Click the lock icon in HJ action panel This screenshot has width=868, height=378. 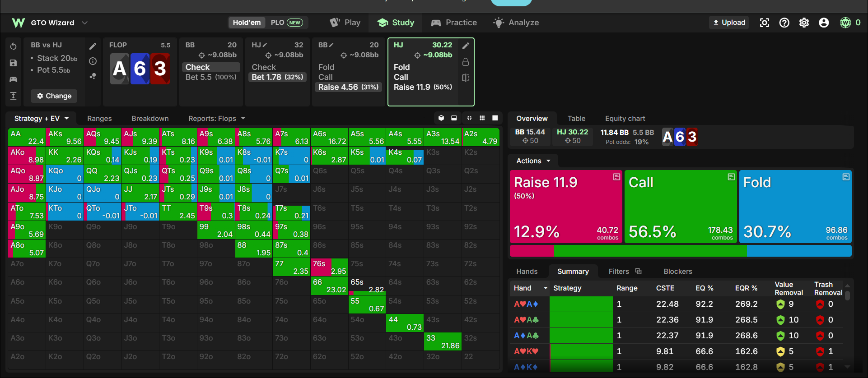466,62
